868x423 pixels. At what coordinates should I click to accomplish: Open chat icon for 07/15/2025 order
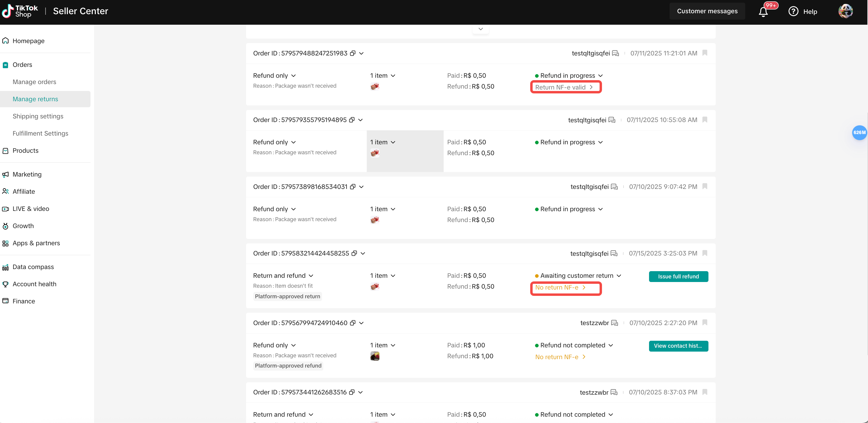click(614, 253)
